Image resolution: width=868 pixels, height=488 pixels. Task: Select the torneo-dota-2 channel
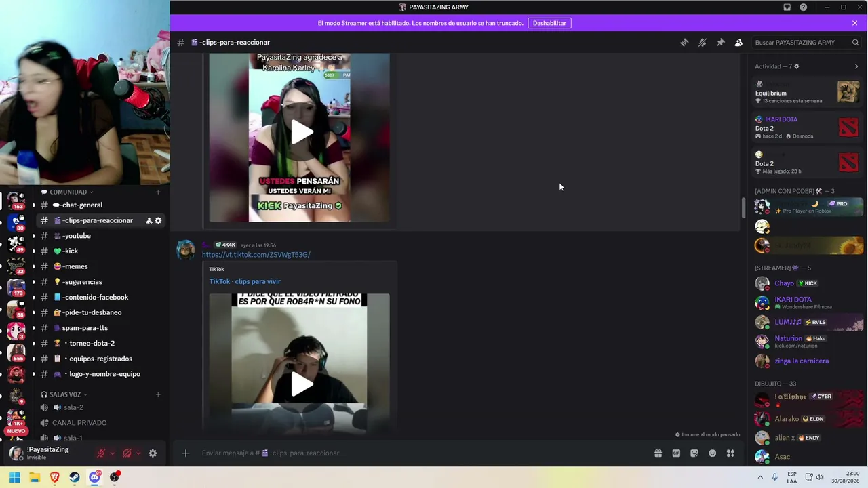pos(100,343)
